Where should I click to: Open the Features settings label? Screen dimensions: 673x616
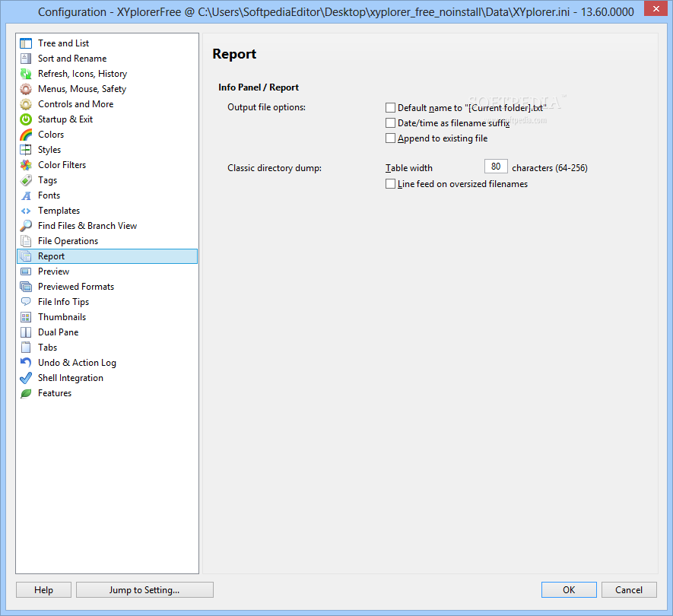coord(55,393)
